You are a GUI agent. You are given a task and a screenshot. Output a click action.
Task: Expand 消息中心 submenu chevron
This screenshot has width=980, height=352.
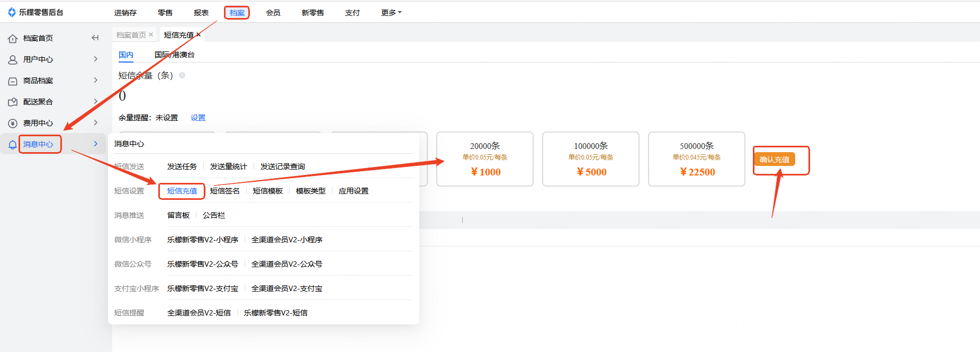tap(96, 144)
